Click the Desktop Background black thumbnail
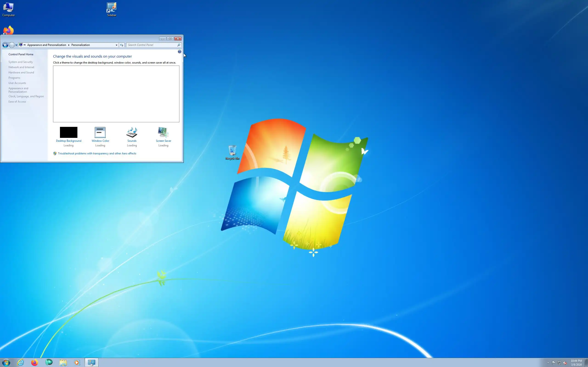588x367 pixels. coord(68,132)
